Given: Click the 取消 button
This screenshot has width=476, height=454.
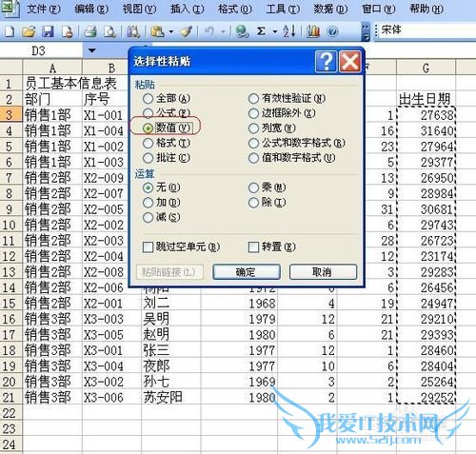Looking at the screenshot, I should tap(323, 272).
